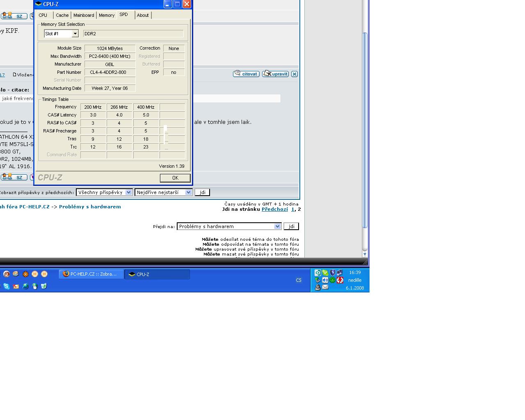Click the 266 MHz frequency cell
The height and width of the screenshot is (420, 525).
click(x=119, y=107)
